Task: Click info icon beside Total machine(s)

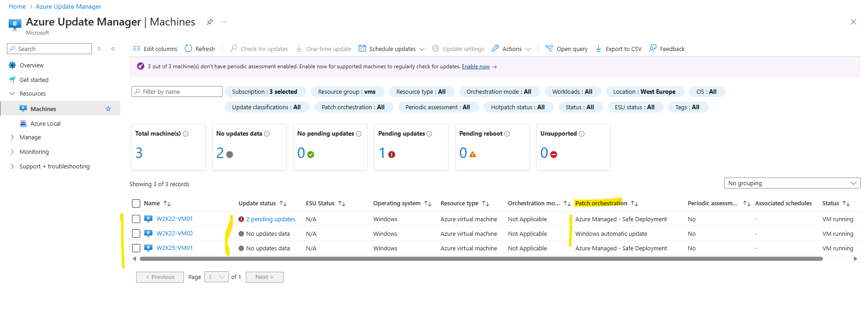Action: [186, 134]
